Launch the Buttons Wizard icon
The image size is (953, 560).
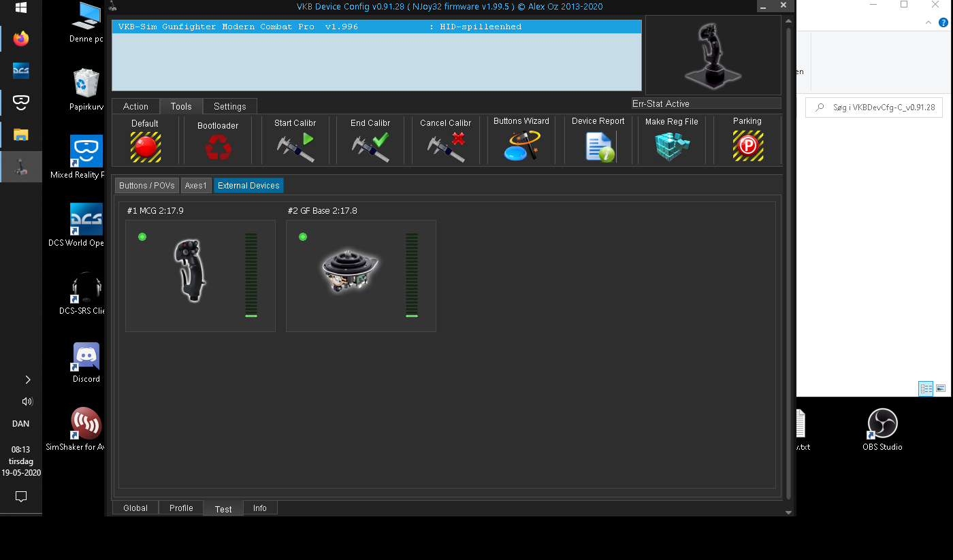[521, 146]
